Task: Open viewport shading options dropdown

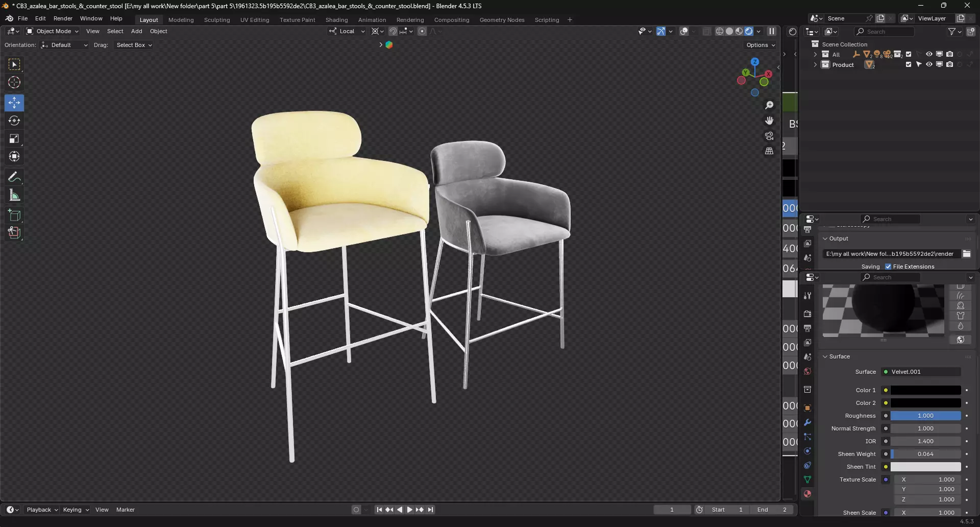Action: (x=759, y=31)
